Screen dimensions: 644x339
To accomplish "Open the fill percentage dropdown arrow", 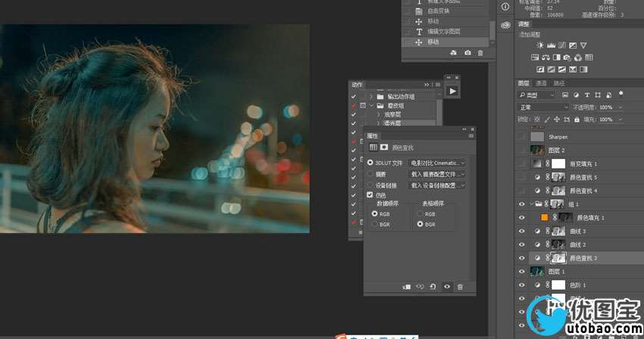I will click(x=621, y=120).
